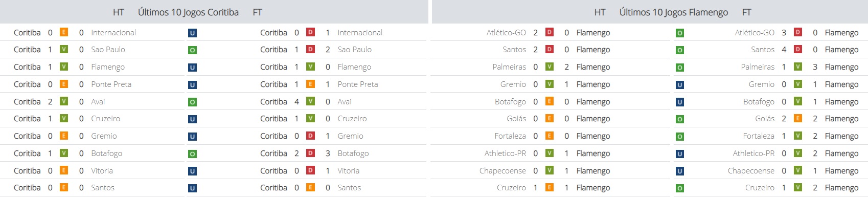Viewport: 868px width, 198px height.
Task: Click the green V badge in Palmeiras full-time row
Action: point(798,67)
